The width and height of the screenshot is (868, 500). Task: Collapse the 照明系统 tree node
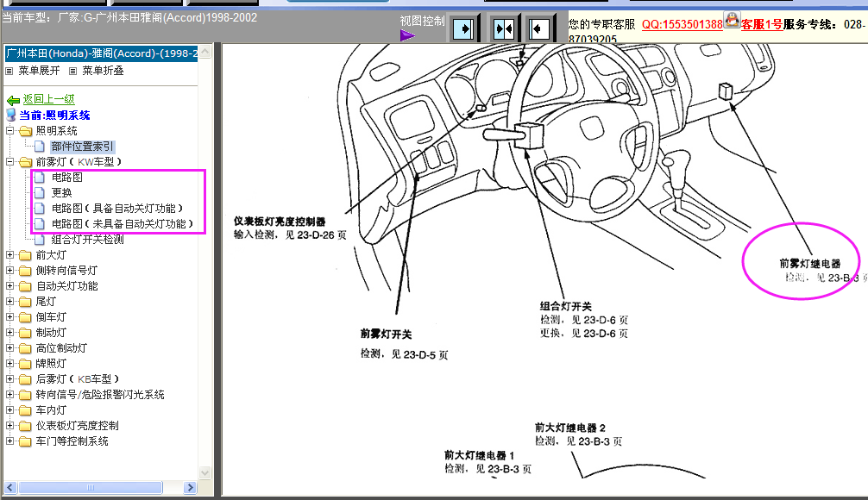tap(10, 131)
